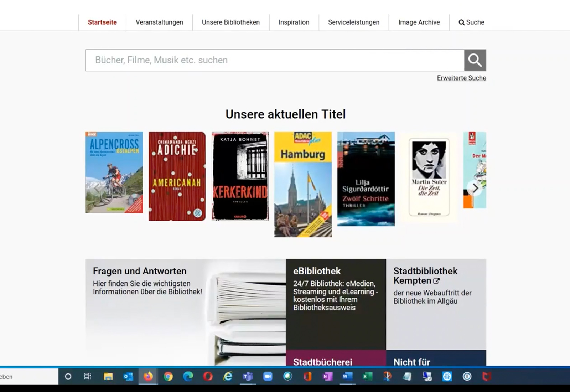Launch Zoom from the taskbar
570x392 pixels.
268,376
